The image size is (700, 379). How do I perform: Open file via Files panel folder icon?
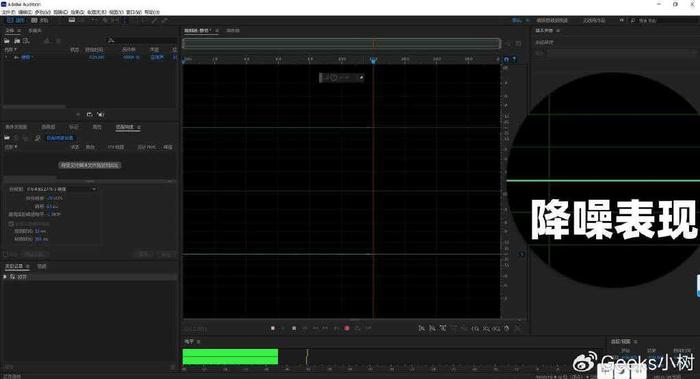[x=7, y=41]
